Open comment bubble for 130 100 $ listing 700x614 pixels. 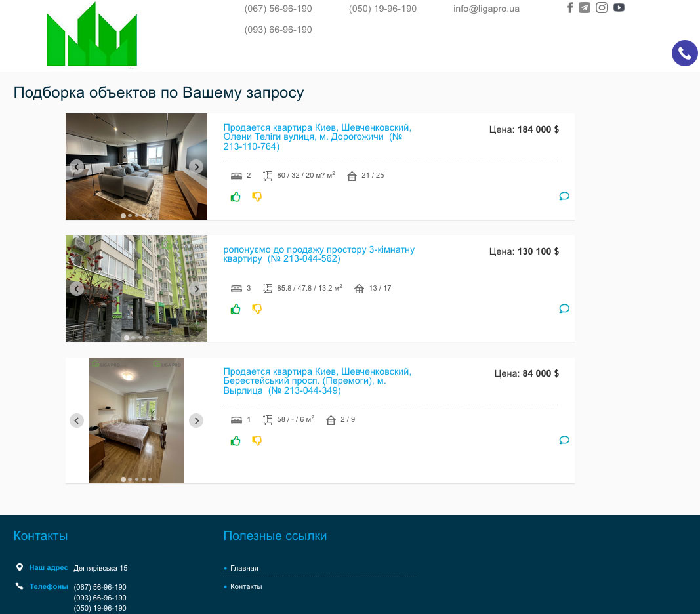[564, 308]
